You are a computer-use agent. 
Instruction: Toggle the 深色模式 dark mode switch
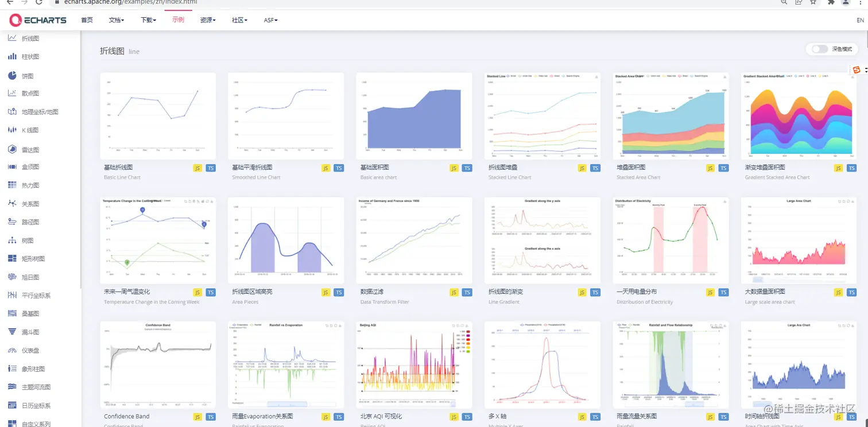820,49
